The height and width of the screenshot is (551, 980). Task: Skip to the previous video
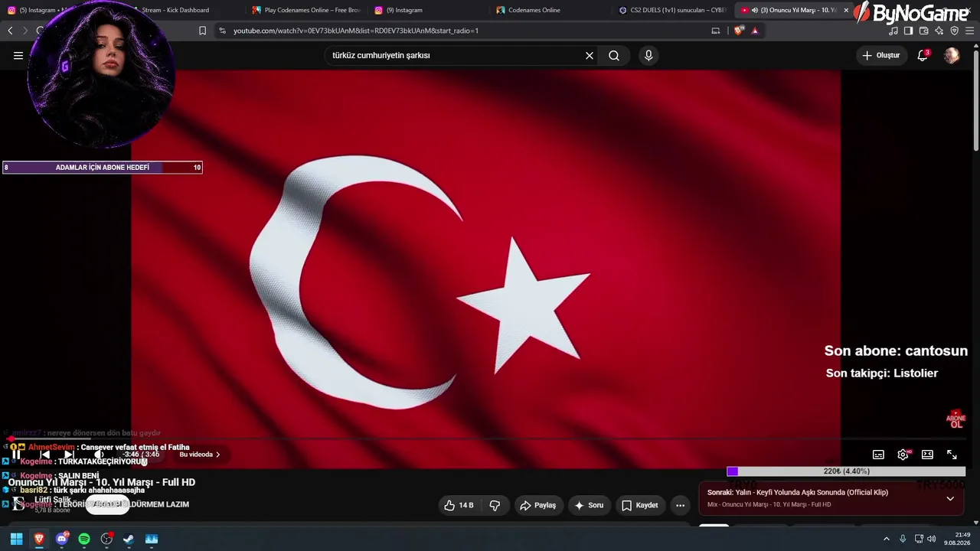[x=45, y=455]
